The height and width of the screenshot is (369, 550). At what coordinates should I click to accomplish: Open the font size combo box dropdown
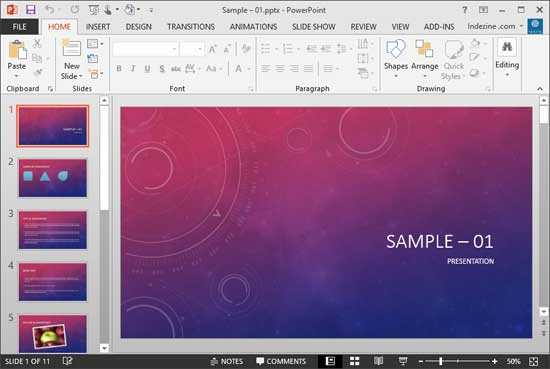click(x=200, y=49)
